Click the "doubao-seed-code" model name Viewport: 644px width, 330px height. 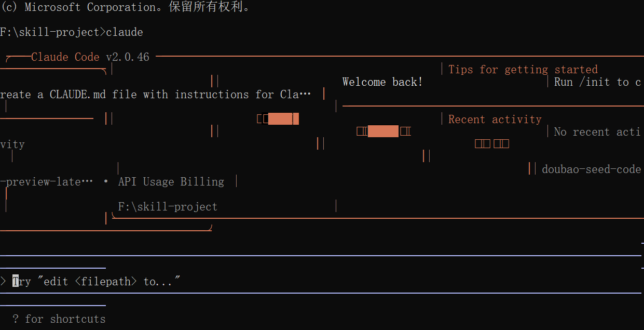pyautogui.click(x=592, y=169)
